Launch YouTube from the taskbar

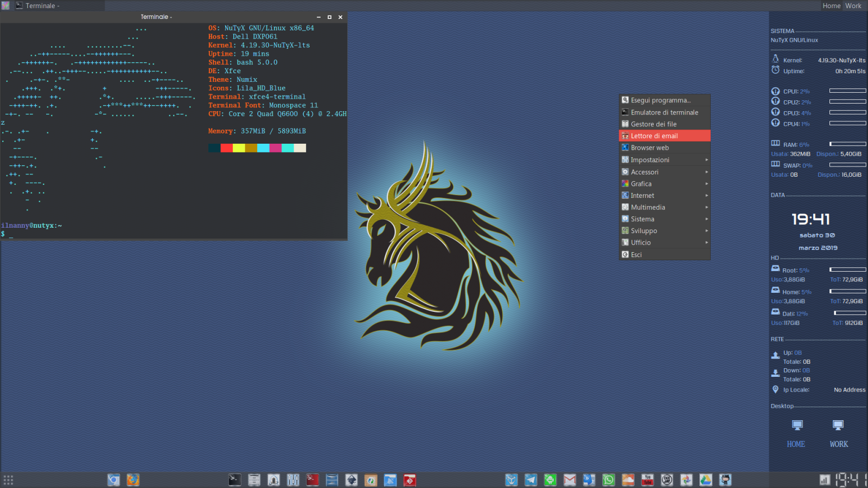coord(647,480)
